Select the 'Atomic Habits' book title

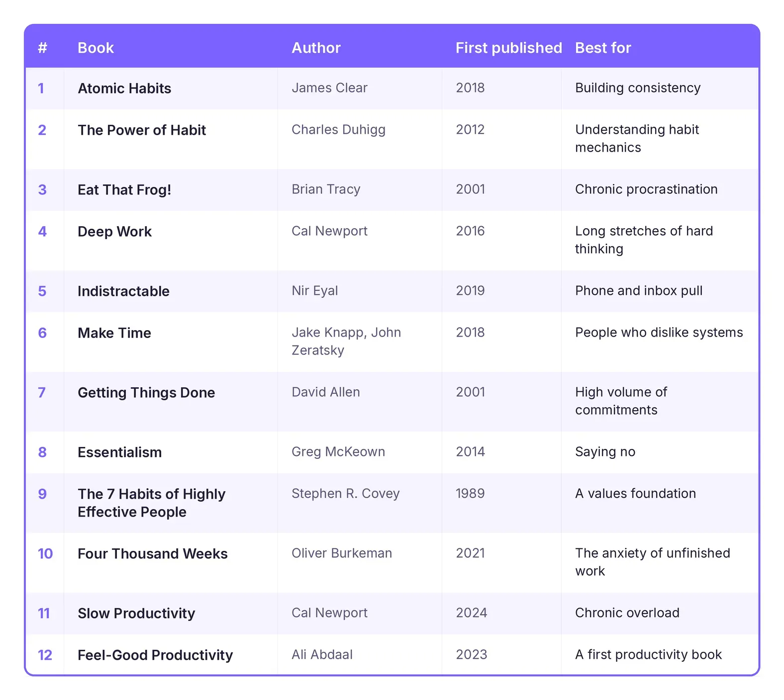124,88
